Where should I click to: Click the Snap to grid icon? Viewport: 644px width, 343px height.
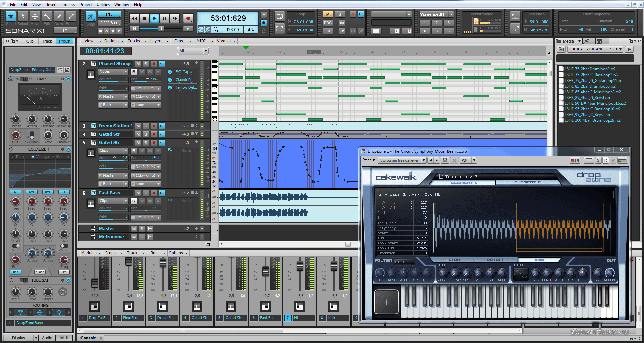(x=90, y=16)
